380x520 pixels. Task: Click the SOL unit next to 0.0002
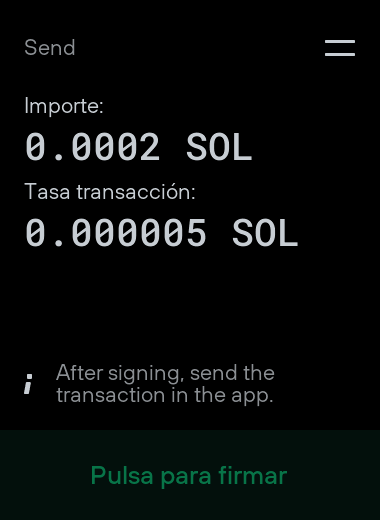click(x=219, y=147)
